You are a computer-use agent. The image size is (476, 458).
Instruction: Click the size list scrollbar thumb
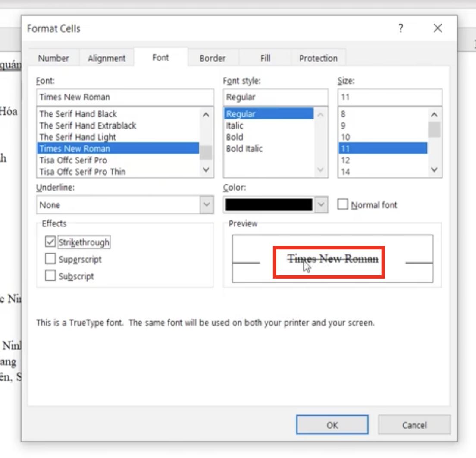pos(434,129)
